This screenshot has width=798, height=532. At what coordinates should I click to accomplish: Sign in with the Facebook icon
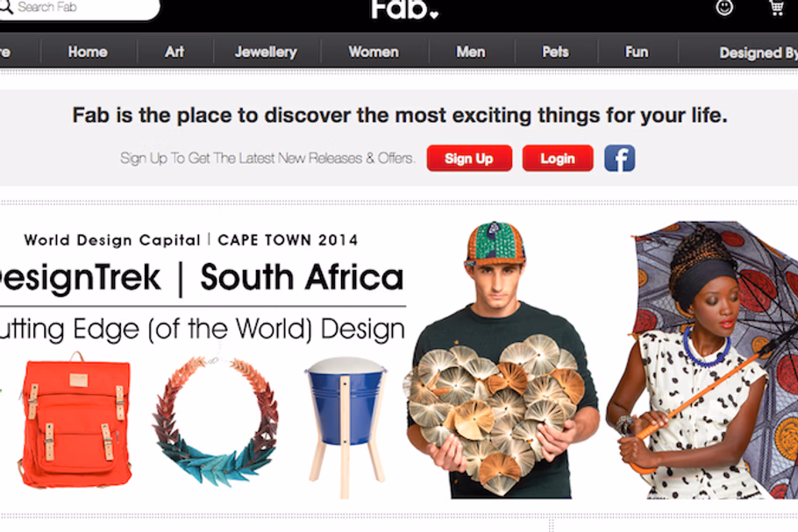pyautogui.click(x=619, y=159)
